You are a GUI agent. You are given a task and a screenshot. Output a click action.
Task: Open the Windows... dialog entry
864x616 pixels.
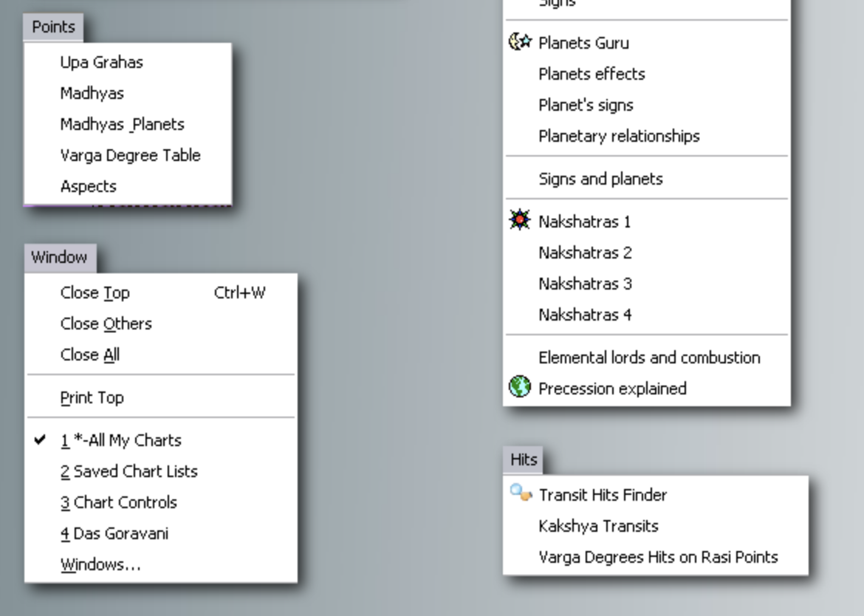point(100,565)
